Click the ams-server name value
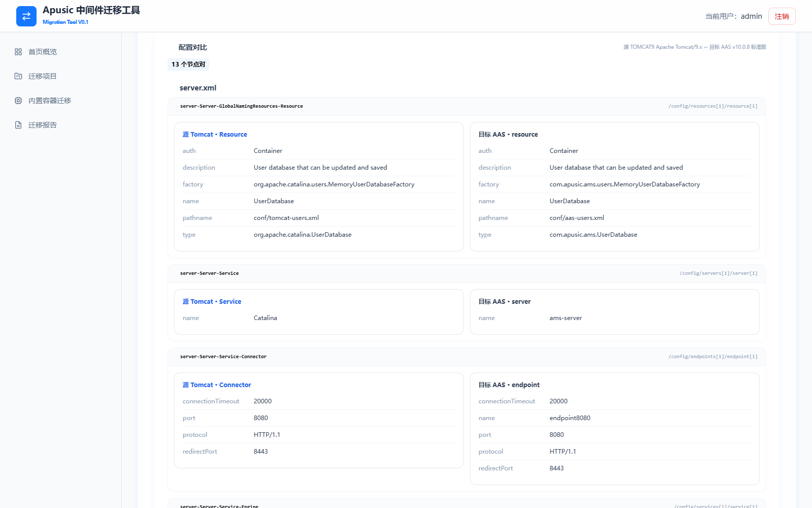Viewport: 812px width, 508px height. click(566, 318)
